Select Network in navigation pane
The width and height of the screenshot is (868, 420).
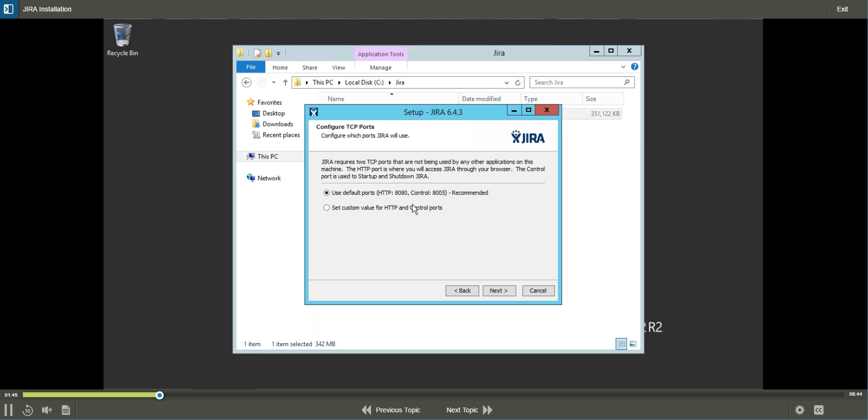[269, 178]
